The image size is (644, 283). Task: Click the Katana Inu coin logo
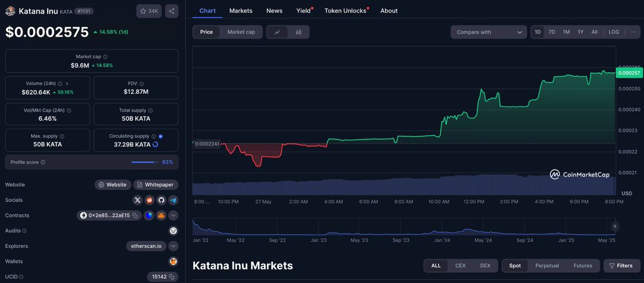10,11
